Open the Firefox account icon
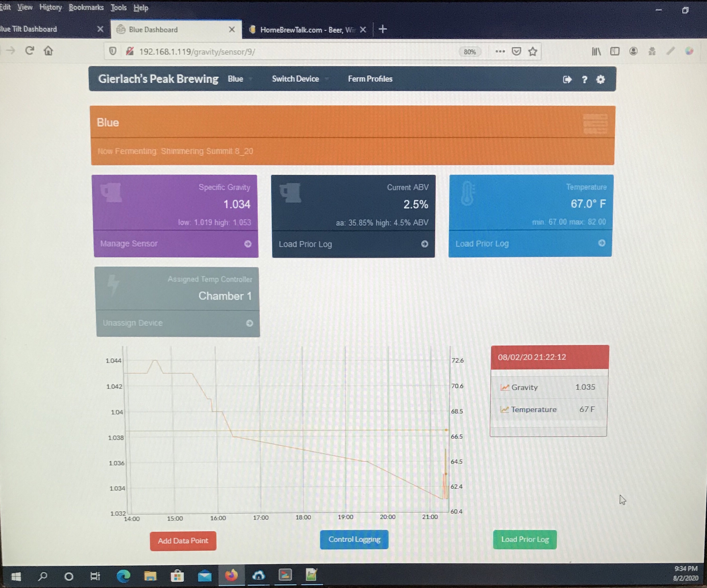The width and height of the screenshot is (707, 588). (x=633, y=51)
